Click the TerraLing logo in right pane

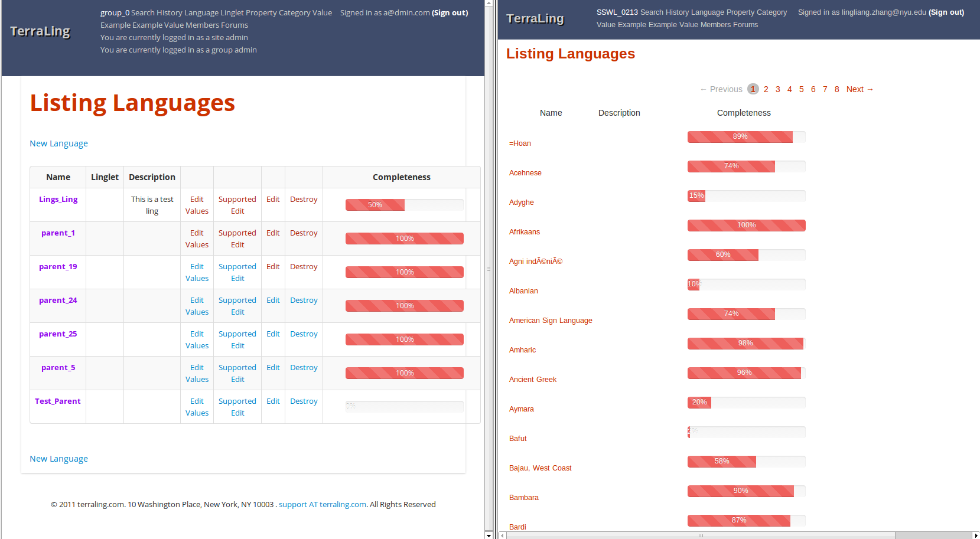[535, 18]
